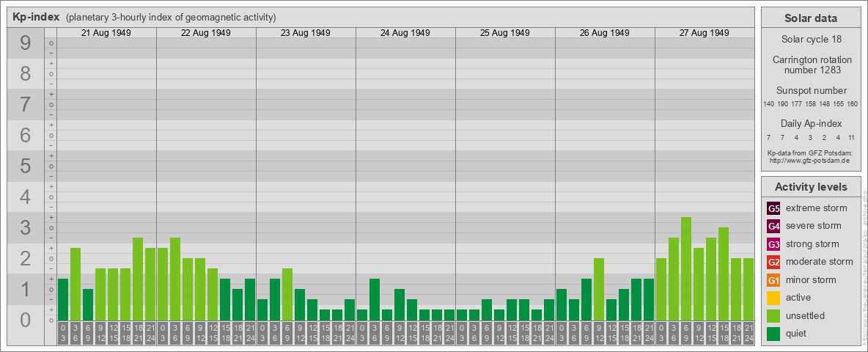Click the sunspot value 140
868x352 pixels.
(768, 104)
